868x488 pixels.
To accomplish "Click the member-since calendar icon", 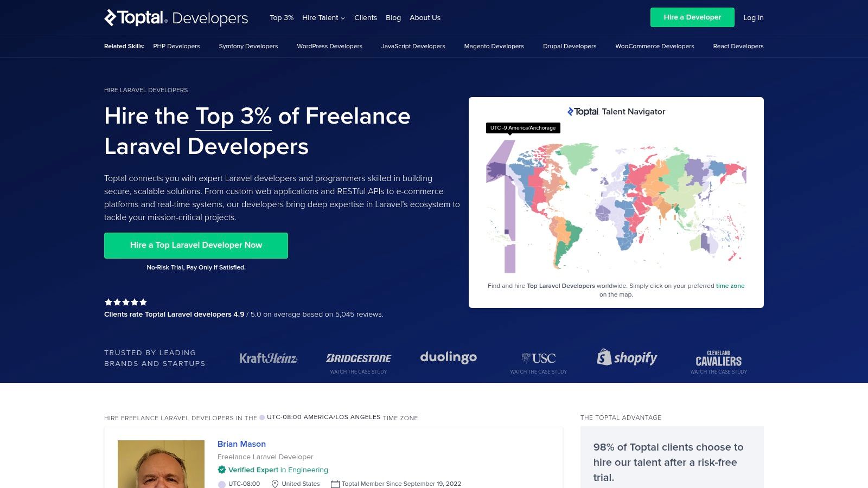I will (x=335, y=484).
